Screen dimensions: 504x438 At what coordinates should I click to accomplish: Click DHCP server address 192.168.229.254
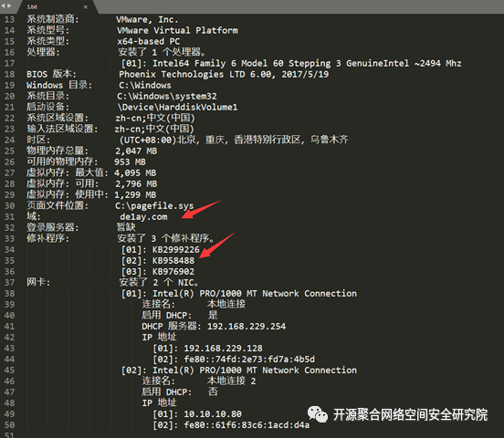pyautogui.click(x=247, y=327)
